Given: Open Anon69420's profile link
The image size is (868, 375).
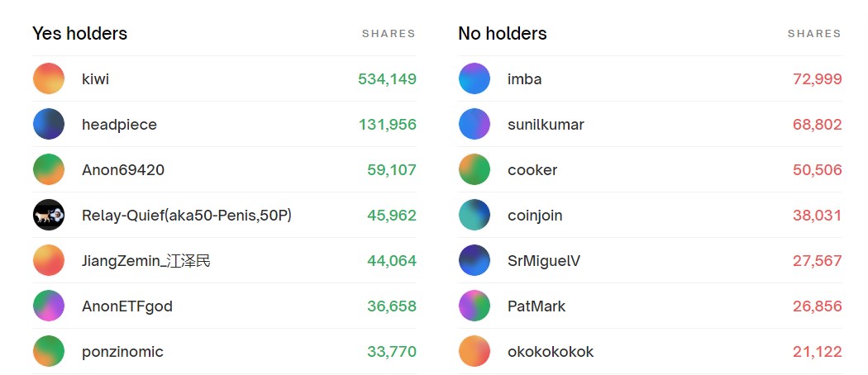Looking at the screenshot, I should (x=123, y=170).
